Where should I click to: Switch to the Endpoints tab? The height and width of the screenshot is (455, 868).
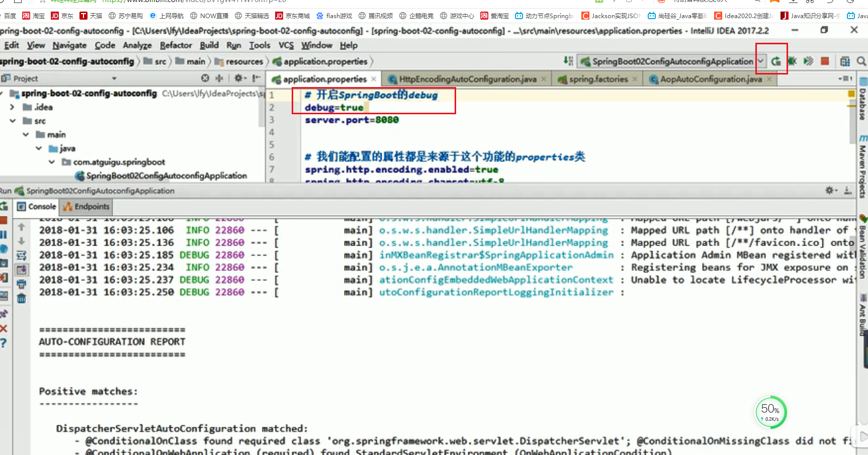coord(86,206)
